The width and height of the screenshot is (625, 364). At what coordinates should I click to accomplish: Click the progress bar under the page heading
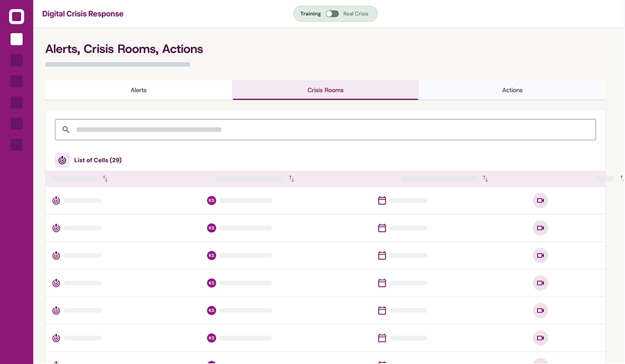click(x=117, y=64)
